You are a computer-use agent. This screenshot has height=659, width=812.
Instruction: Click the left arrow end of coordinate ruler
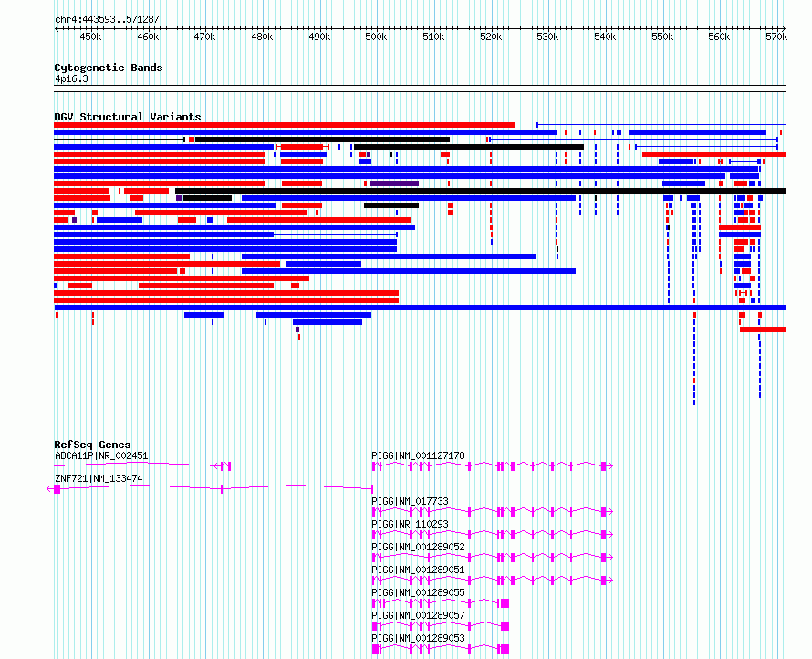tap(57, 28)
